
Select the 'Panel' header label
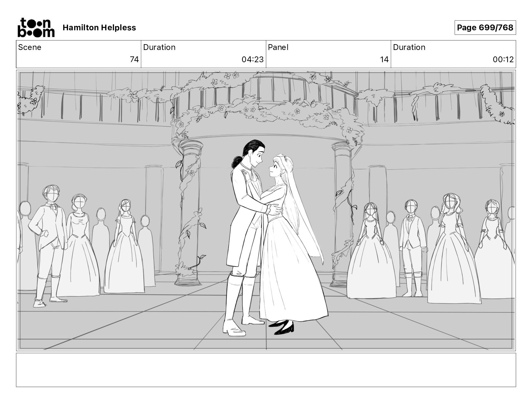278,47
